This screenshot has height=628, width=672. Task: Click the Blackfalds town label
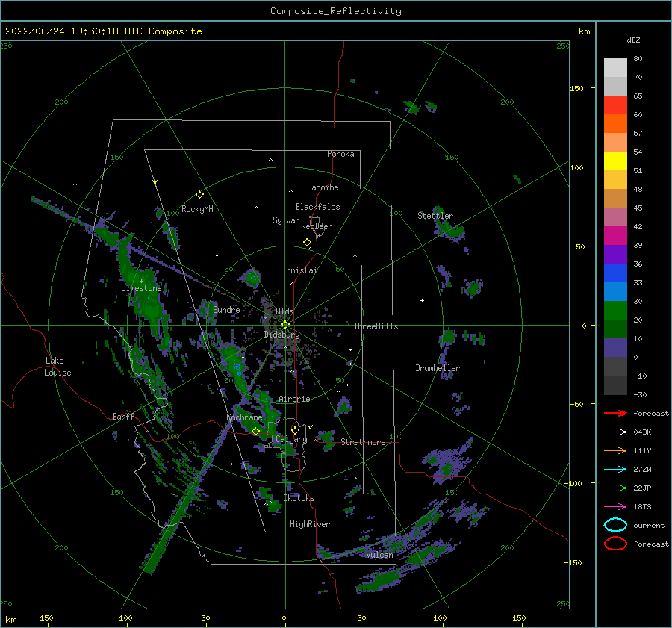coord(317,207)
